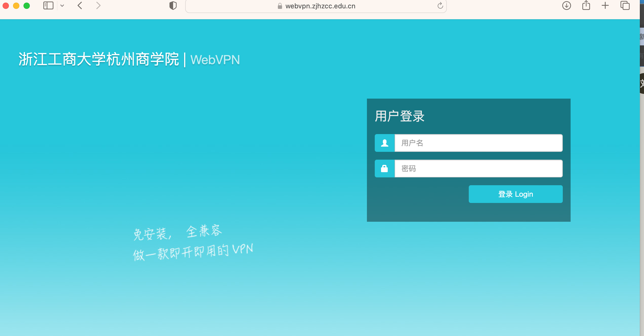Screen dimensions: 644x336
Task: Open the Share icon in the toolbar
Action: 586,5
